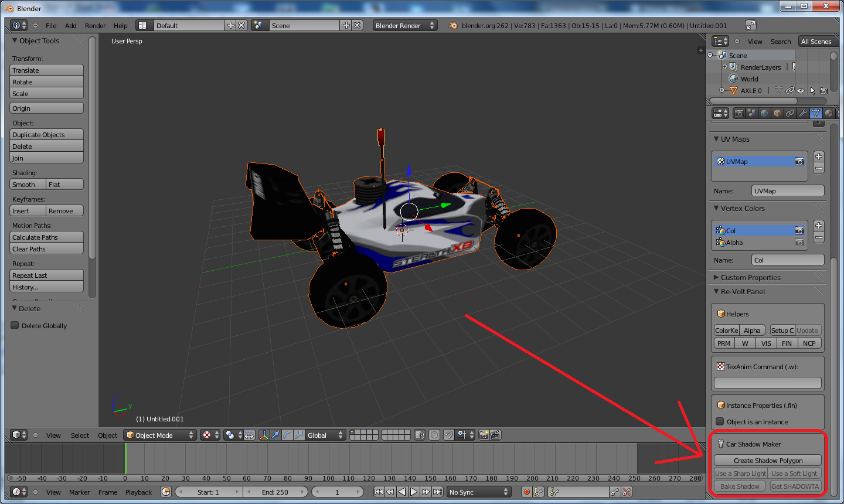Play animation in reverse in timeline
The height and width of the screenshot is (504, 844).
(x=402, y=492)
